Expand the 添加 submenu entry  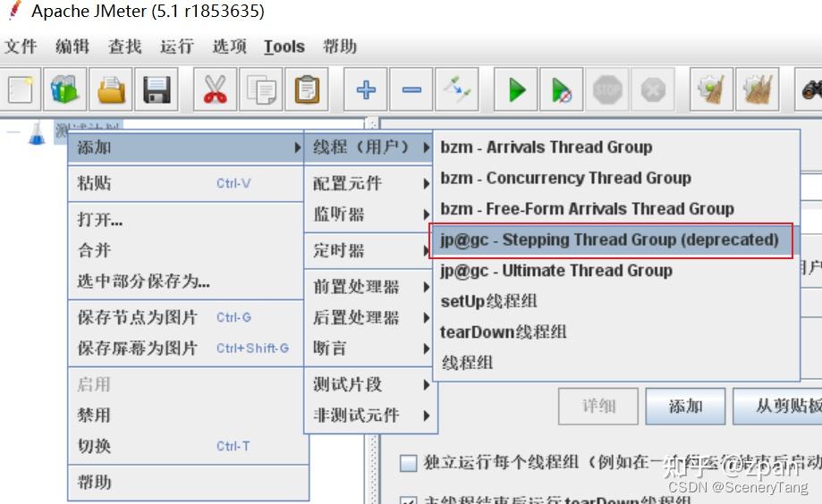tap(186, 147)
